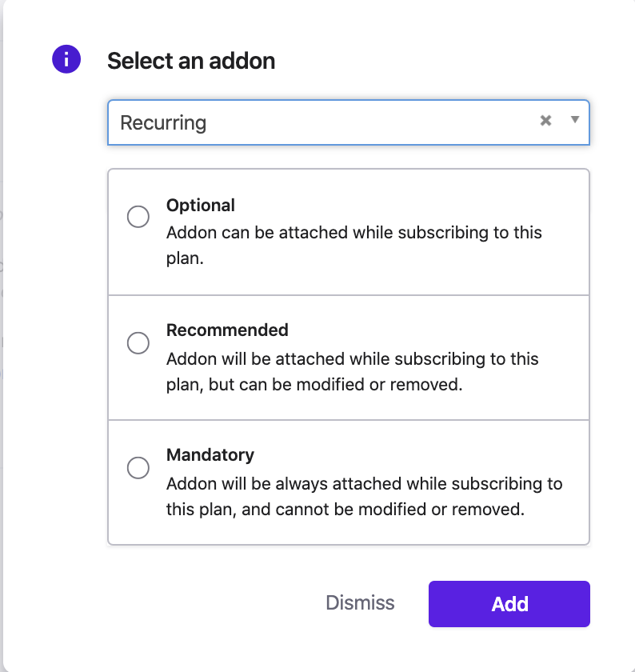Pick the Mandatory radio button

(x=138, y=468)
